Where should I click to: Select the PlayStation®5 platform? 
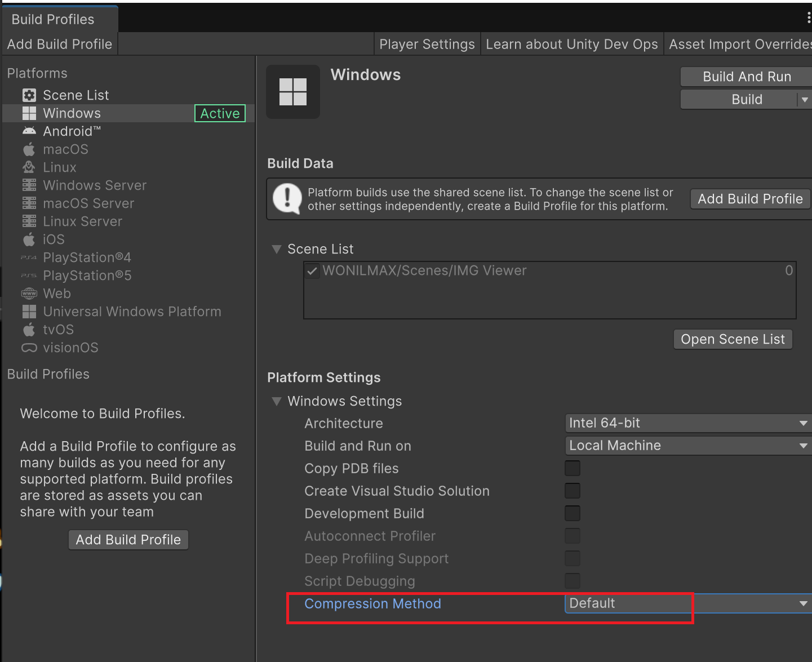(x=128, y=276)
